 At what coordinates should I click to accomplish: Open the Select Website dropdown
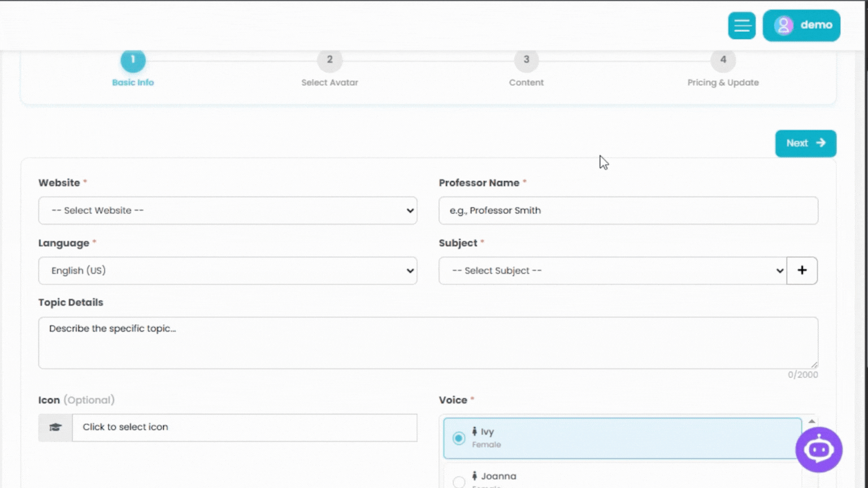(x=228, y=211)
